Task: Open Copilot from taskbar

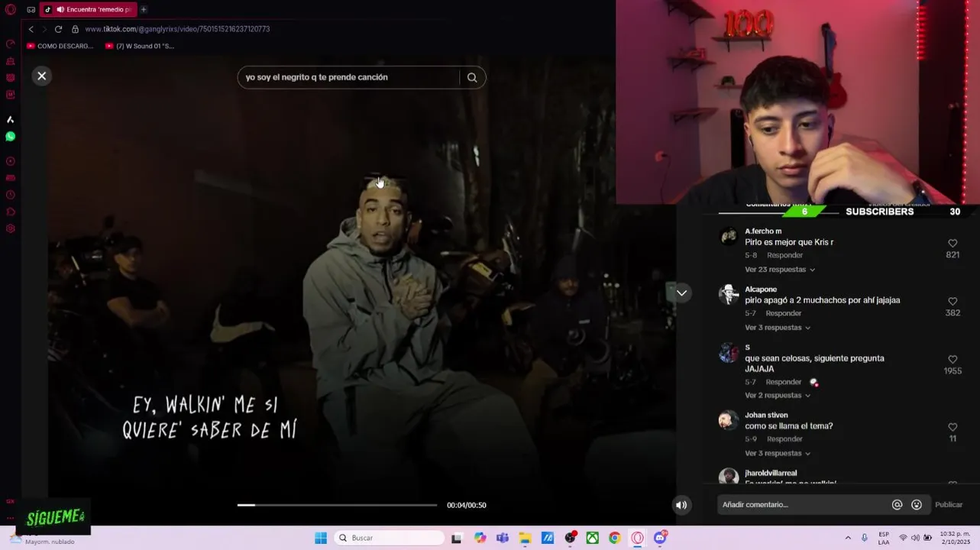Action: click(480, 538)
